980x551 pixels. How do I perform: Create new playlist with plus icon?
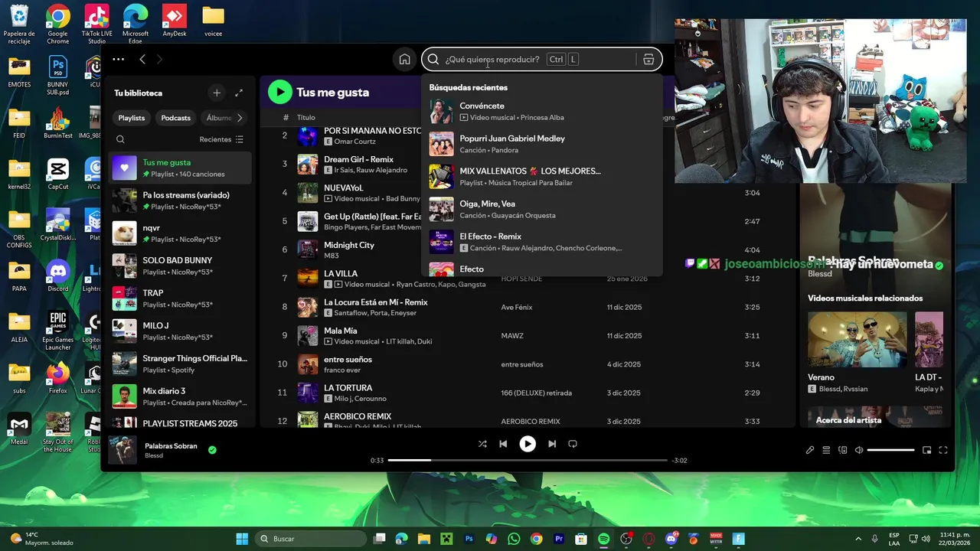tap(217, 93)
